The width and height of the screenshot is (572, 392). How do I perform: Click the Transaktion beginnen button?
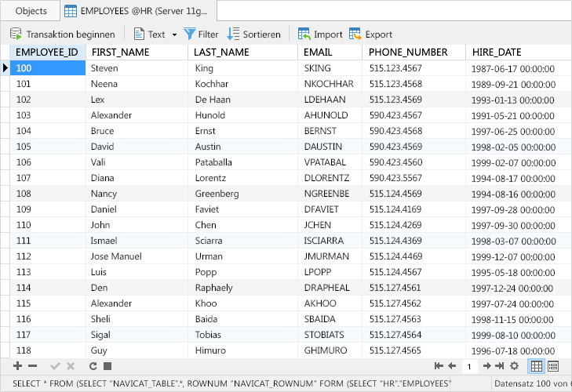pos(62,34)
